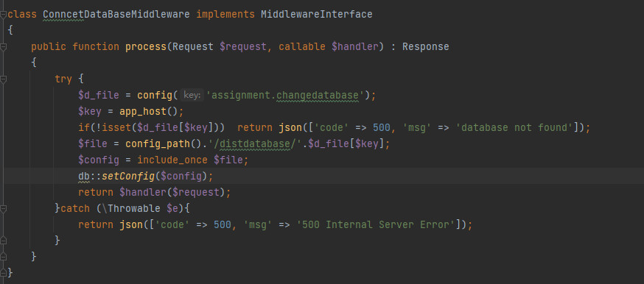Click the $handler parameter in process signature
The image size is (644, 284).
[x=354, y=46]
